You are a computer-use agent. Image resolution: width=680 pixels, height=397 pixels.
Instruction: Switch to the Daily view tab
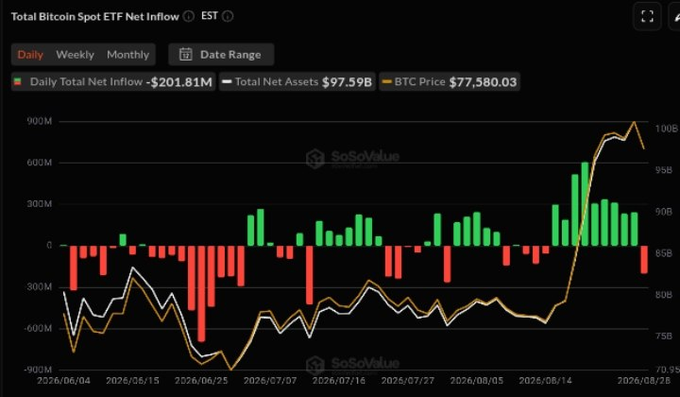(x=30, y=55)
